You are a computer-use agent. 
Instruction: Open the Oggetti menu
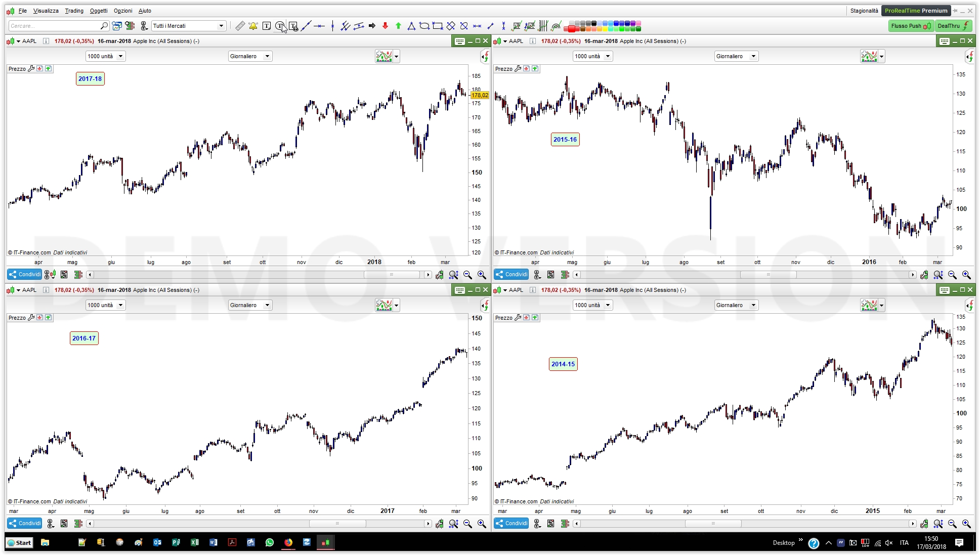[x=99, y=11]
